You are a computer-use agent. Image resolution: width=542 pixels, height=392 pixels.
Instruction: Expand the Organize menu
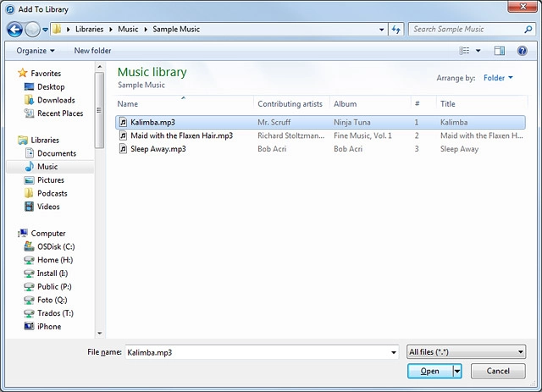[36, 51]
